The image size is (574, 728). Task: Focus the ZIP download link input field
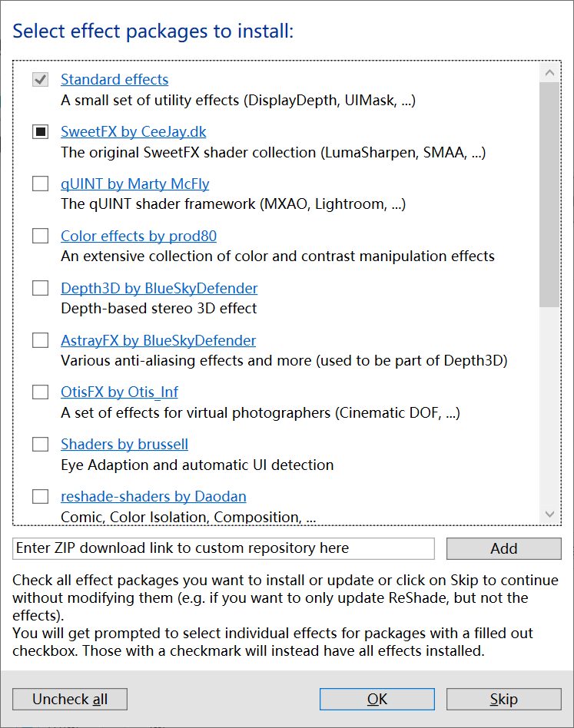point(224,548)
